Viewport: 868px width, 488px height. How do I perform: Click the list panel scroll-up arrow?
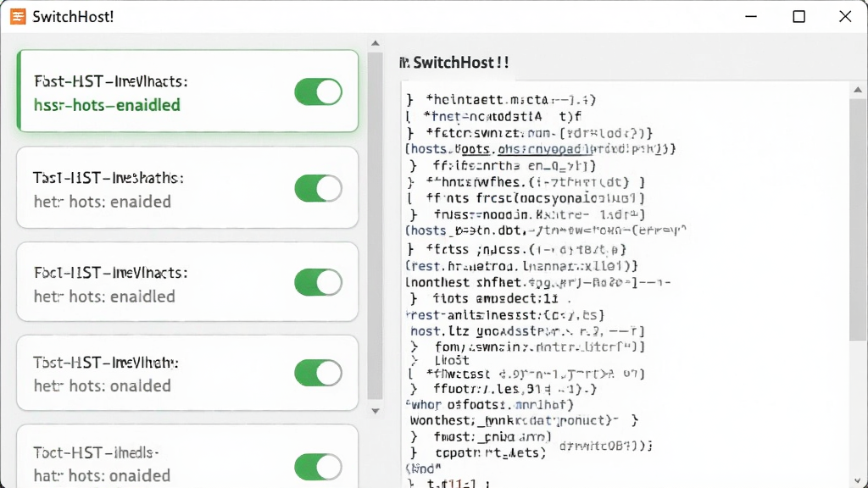coord(376,43)
